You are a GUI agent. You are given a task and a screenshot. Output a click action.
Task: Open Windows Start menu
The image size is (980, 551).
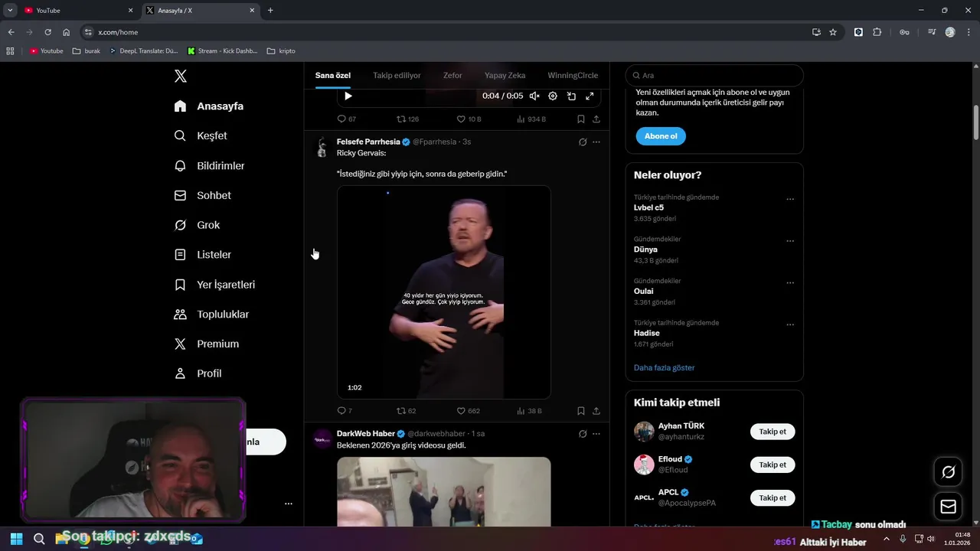tap(16, 539)
